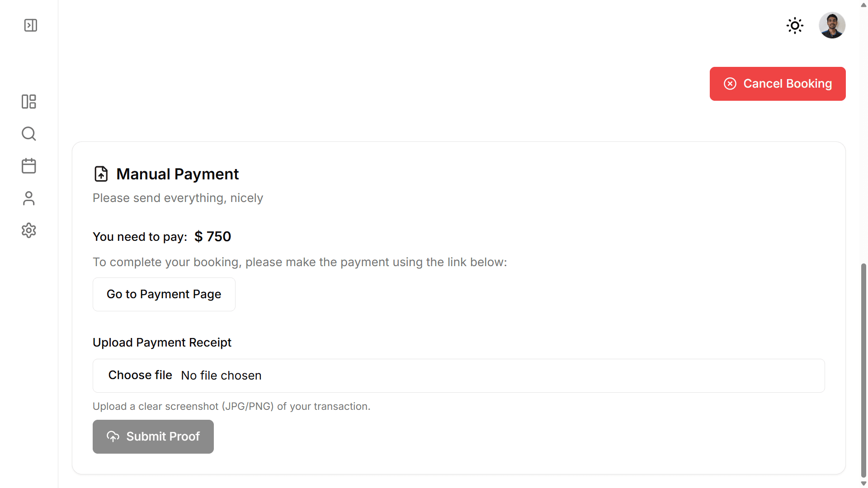Click Choose file to upload a receipt
This screenshot has width=868, height=488.
pos(140,375)
